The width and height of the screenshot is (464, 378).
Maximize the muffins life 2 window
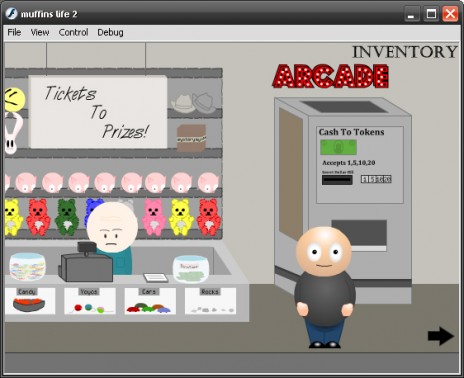pyautogui.click(x=431, y=14)
